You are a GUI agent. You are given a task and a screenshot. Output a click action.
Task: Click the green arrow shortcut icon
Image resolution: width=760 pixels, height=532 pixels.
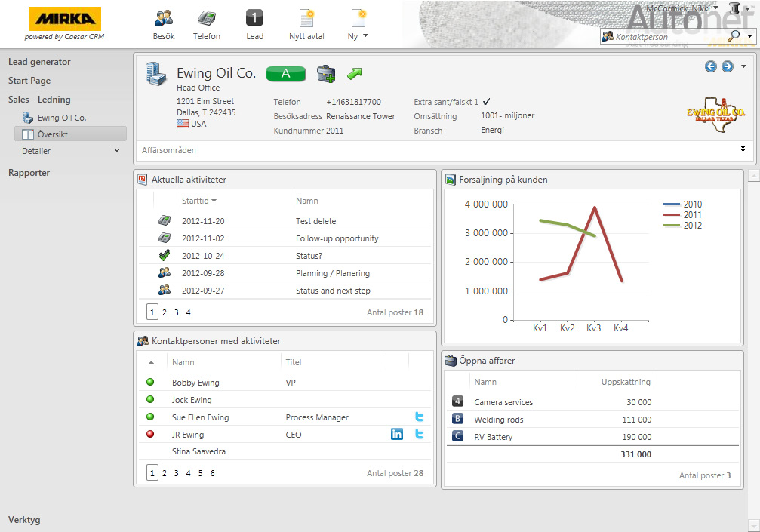355,74
